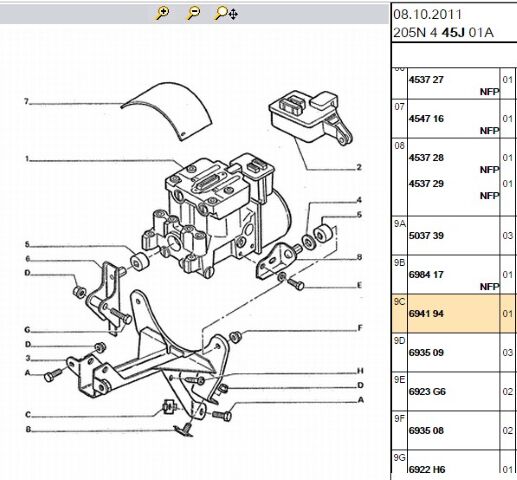Click callout label 4 in the diagram
The width and height of the screenshot is (517, 480).
pos(359,200)
